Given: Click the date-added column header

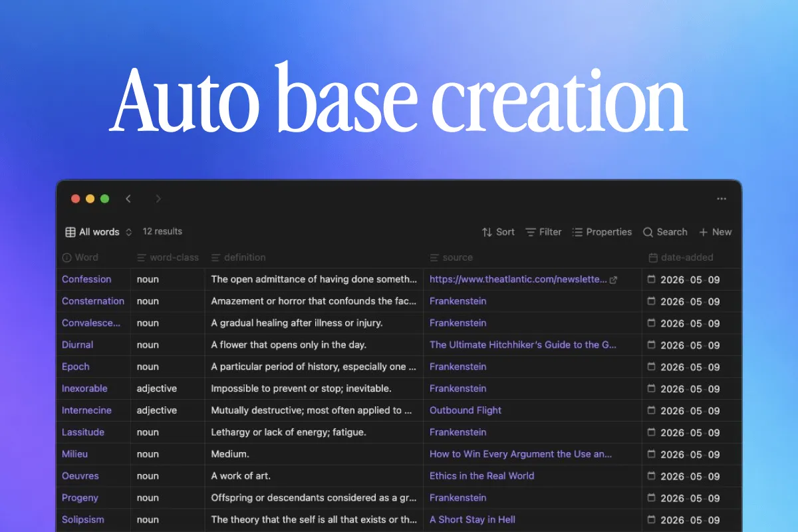Looking at the screenshot, I should (x=680, y=257).
